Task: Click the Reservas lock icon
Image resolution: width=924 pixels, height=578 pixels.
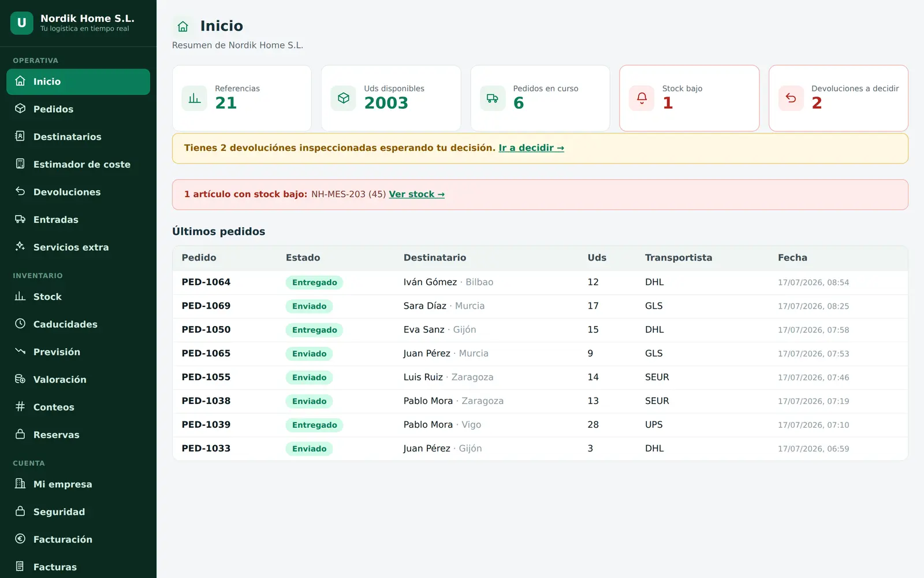Action: [x=20, y=434]
